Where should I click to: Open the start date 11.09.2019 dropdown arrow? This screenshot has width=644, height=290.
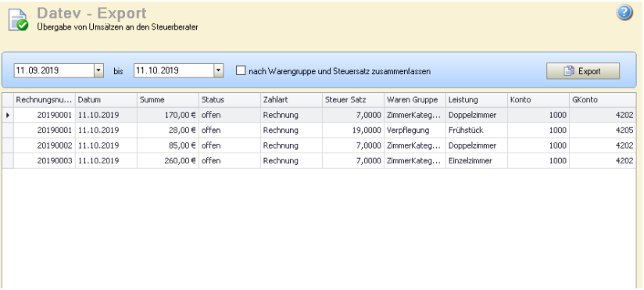coord(98,70)
